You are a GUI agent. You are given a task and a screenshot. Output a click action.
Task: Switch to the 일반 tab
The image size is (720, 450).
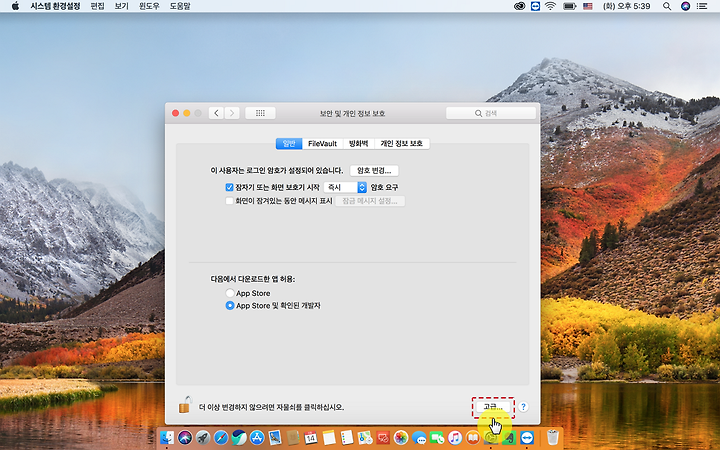click(x=289, y=143)
